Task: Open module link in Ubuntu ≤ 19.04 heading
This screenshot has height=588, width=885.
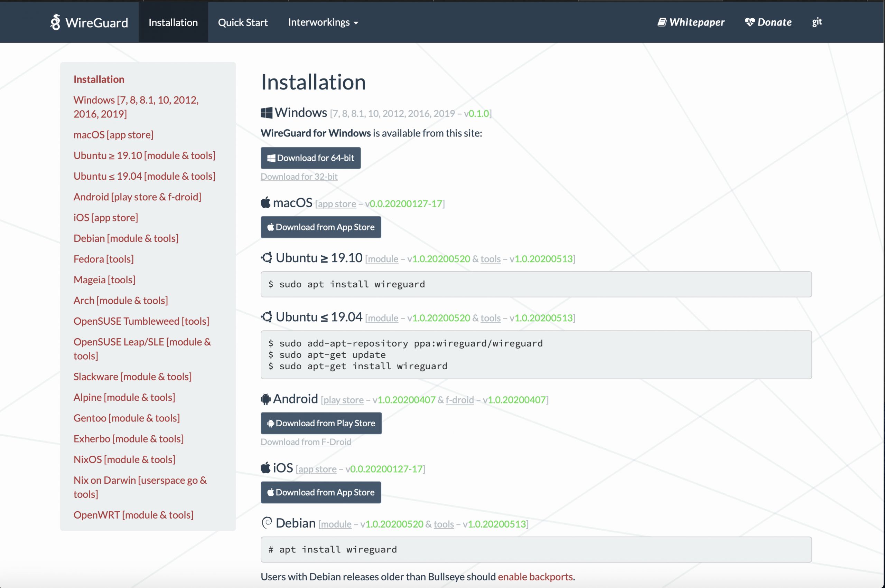Action: coord(383,318)
